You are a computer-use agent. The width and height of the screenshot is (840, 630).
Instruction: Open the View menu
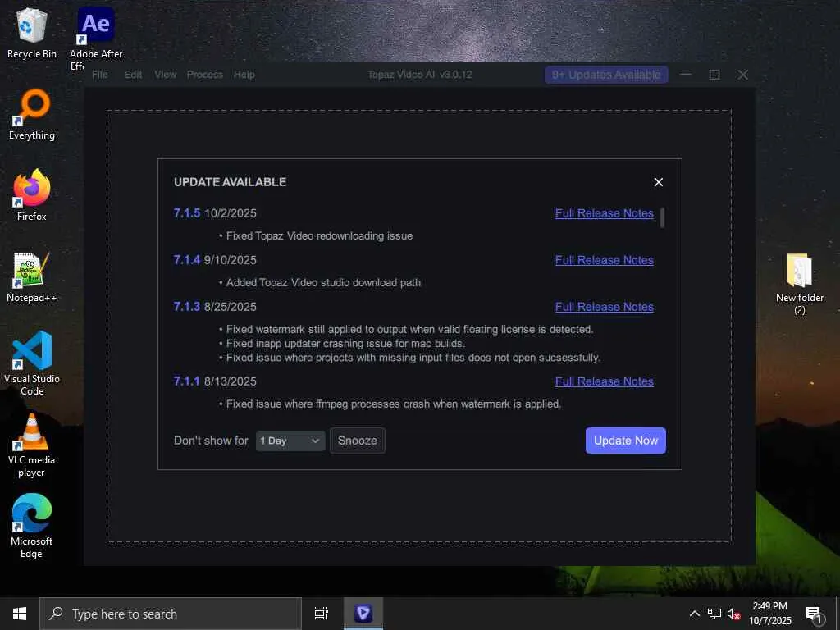click(x=166, y=75)
